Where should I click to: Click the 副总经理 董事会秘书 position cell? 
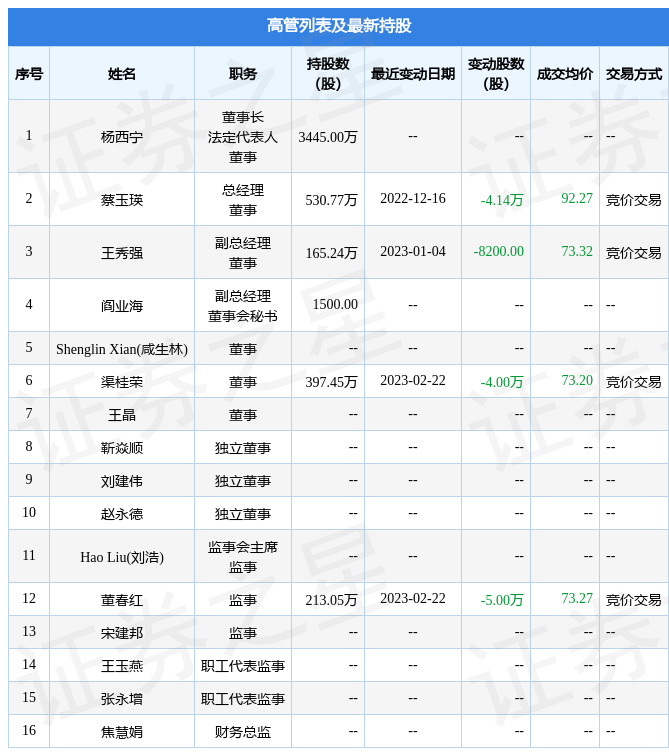tap(242, 306)
